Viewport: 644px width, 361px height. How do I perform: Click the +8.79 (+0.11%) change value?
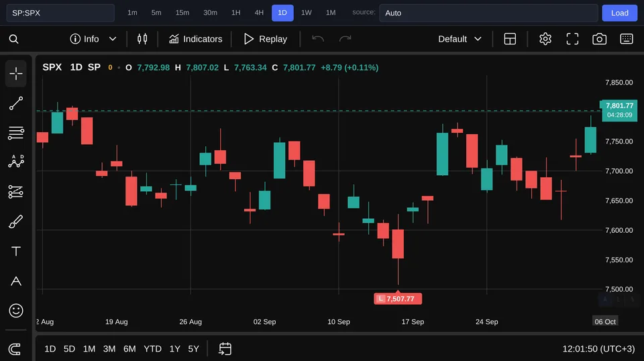pyautogui.click(x=350, y=67)
